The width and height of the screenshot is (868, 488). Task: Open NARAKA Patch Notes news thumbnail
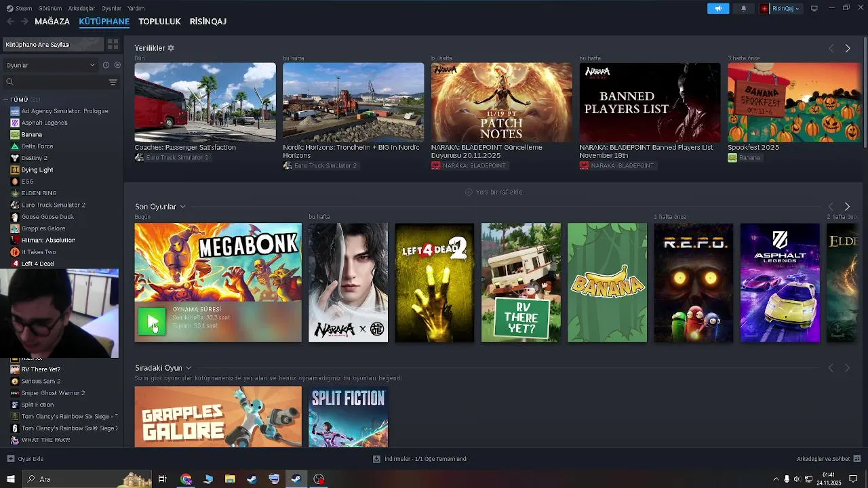pyautogui.click(x=502, y=102)
